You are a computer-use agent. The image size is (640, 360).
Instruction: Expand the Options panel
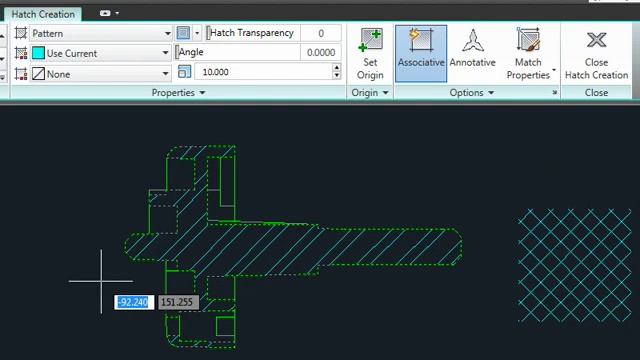point(472,93)
